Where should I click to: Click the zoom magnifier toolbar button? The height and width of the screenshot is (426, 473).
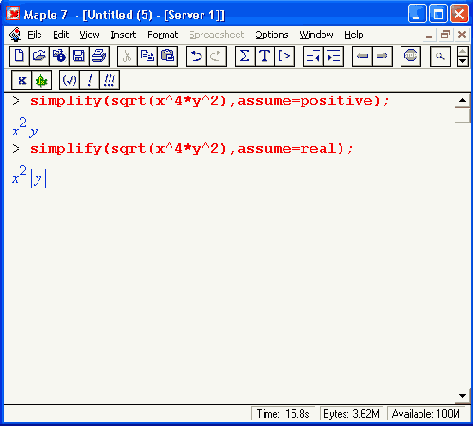(x=440, y=56)
